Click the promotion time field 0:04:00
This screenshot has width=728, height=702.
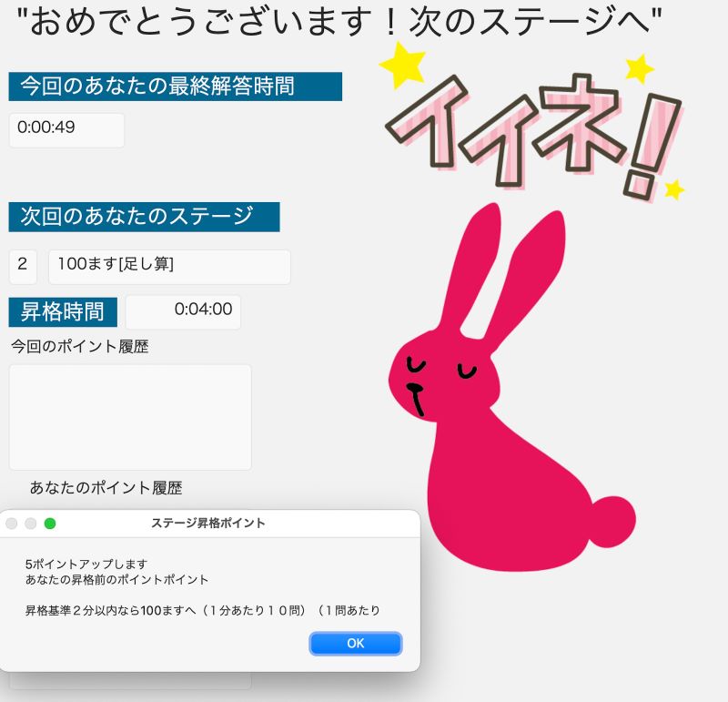point(184,311)
